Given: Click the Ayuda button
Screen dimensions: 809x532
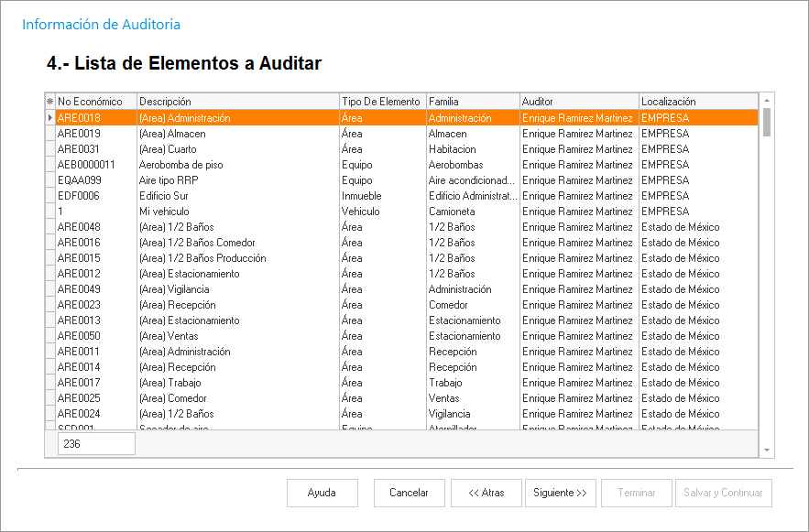Looking at the screenshot, I should (x=322, y=493).
